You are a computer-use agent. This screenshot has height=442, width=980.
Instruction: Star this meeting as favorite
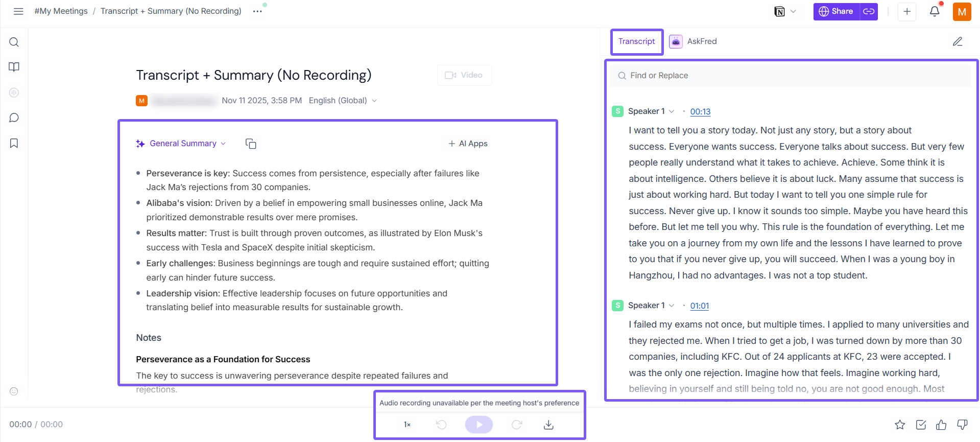tap(900, 425)
